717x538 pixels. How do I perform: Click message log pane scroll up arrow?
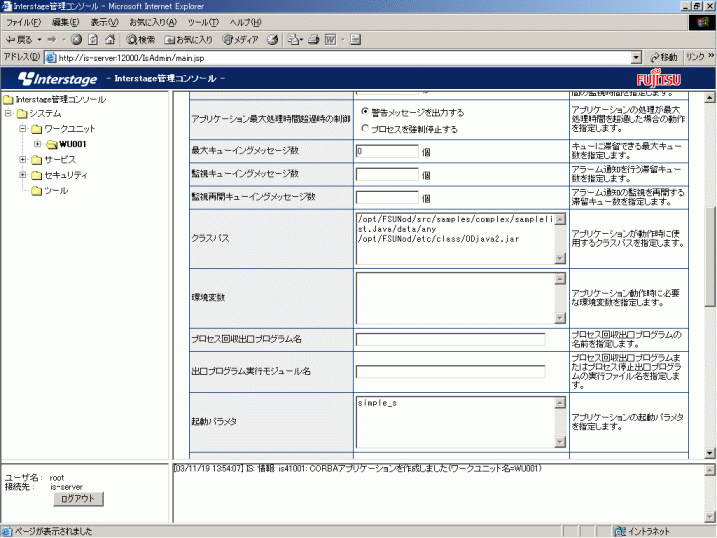point(710,470)
